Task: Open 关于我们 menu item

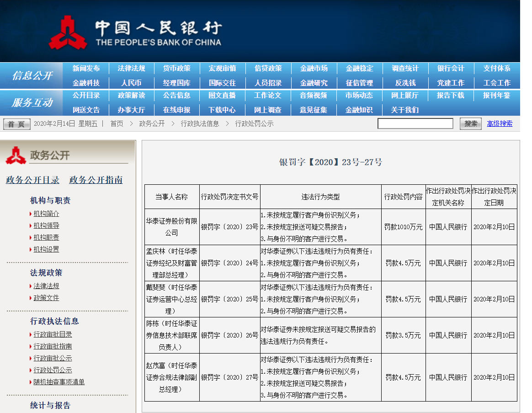Action: [x=405, y=110]
